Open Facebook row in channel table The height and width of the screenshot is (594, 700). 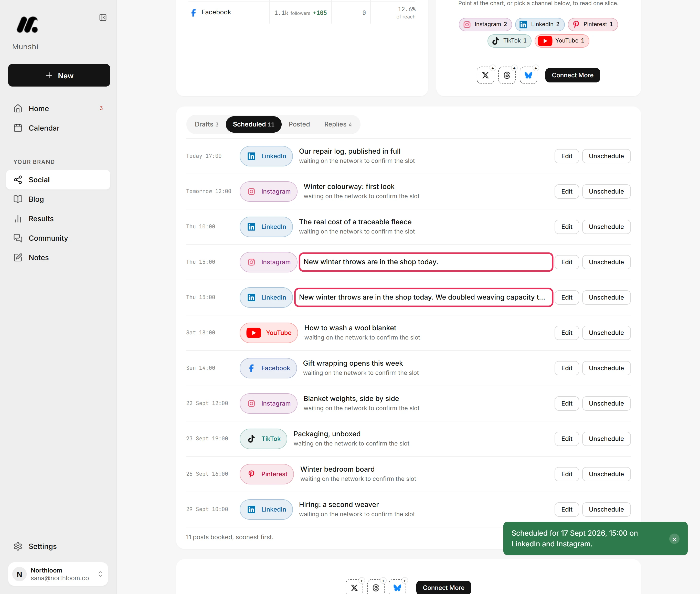tap(302, 13)
